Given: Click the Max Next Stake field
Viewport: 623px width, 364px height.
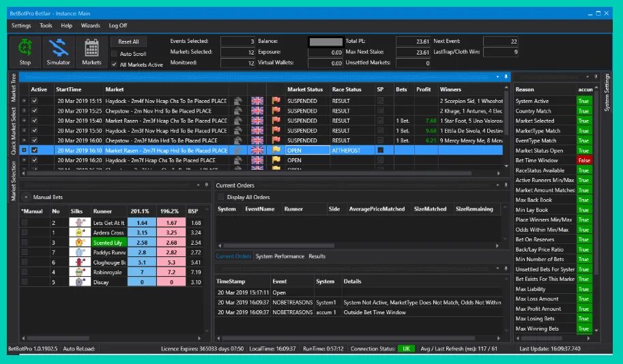Looking at the screenshot, I should (x=413, y=52).
